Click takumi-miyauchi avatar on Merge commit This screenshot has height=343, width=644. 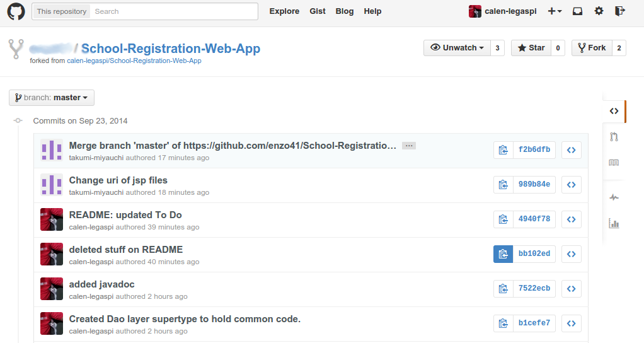pyautogui.click(x=52, y=150)
